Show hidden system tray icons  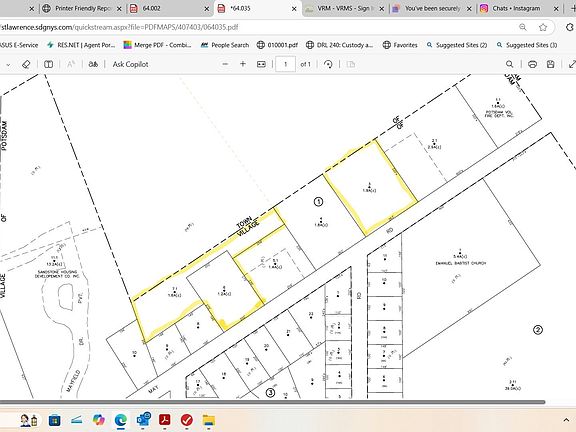click(x=566, y=420)
